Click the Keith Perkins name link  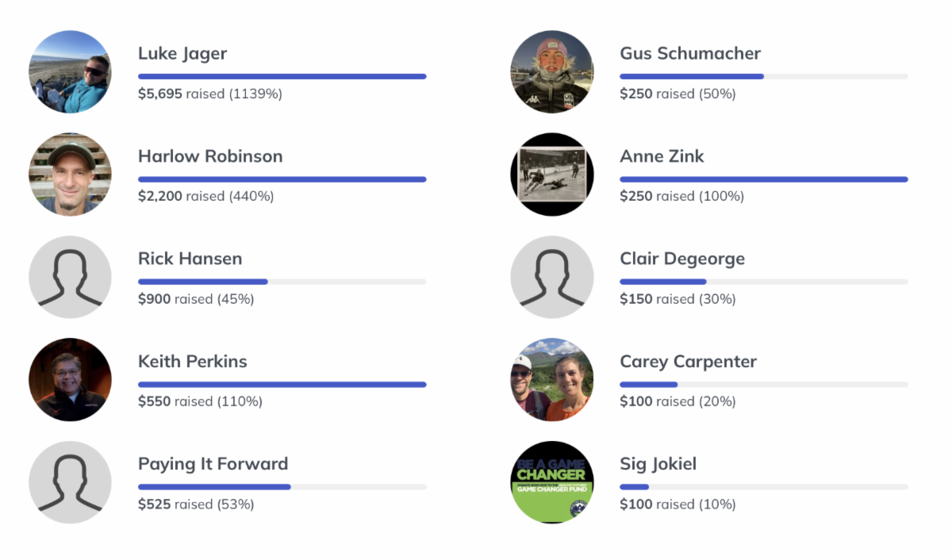pyautogui.click(x=193, y=362)
